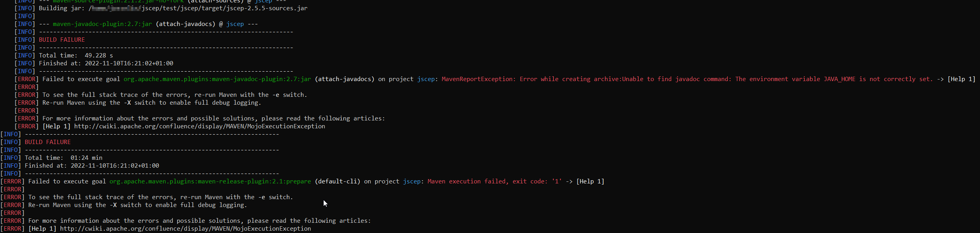Open the first MojoExecutionException help URL
The width and height of the screenshot is (980, 233).
(200, 126)
